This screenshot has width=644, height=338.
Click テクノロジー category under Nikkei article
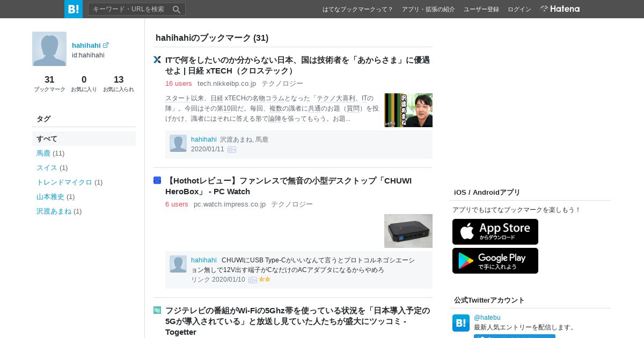click(282, 83)
